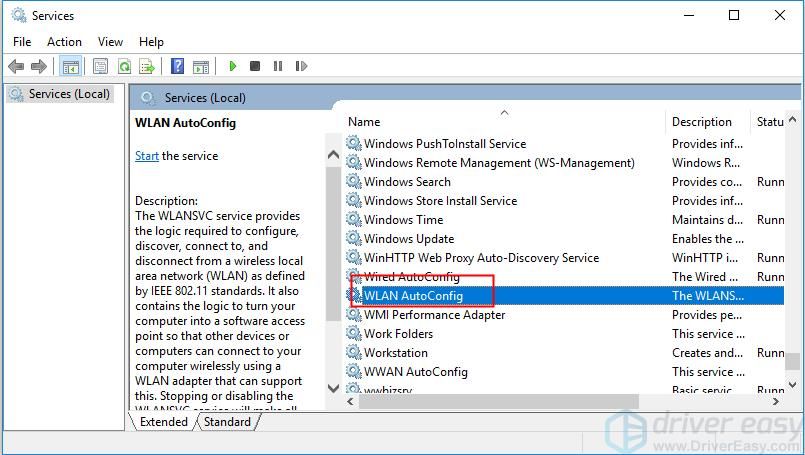The width and height of the screenshot is (805, 455).
Task: Click the Services title bar gear icon
Action: pyautogui.click(x=18, y=15)
